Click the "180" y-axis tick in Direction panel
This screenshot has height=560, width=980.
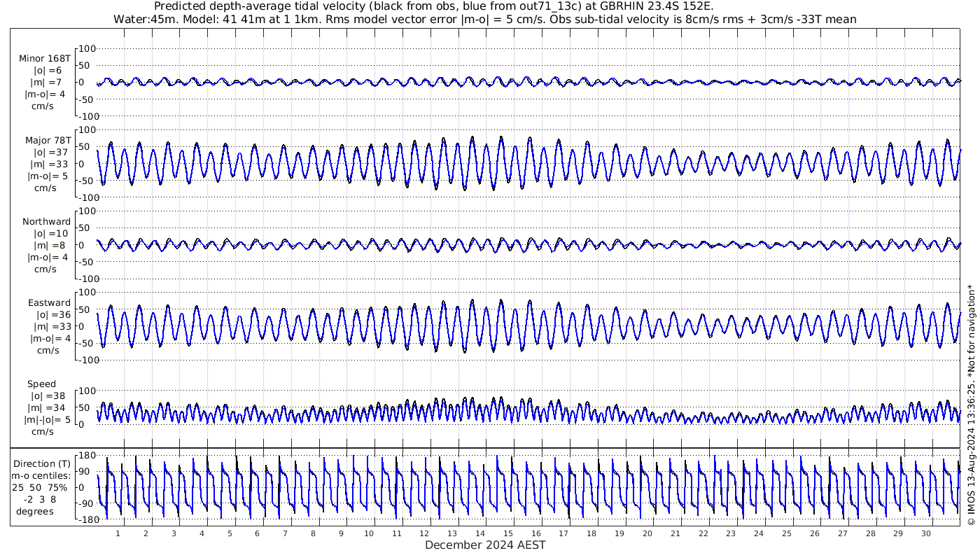click(x=87, y=456)
